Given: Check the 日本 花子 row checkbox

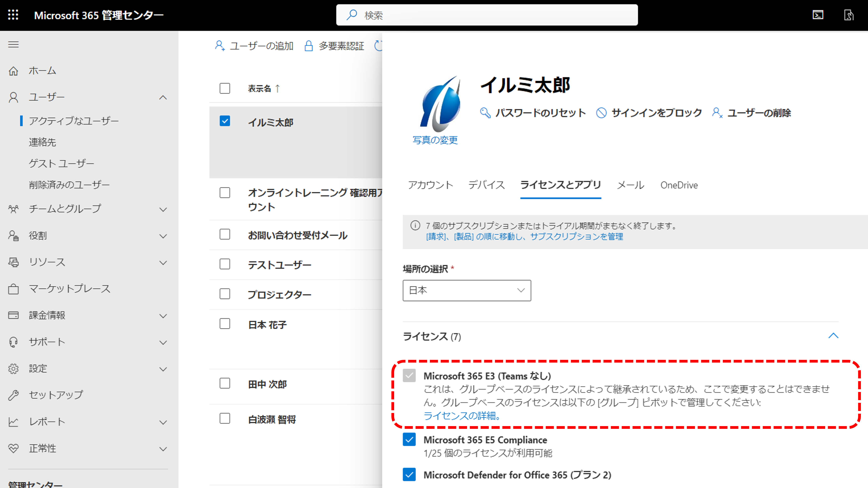Looking at the screenshot, I should (x=225, y=324).
